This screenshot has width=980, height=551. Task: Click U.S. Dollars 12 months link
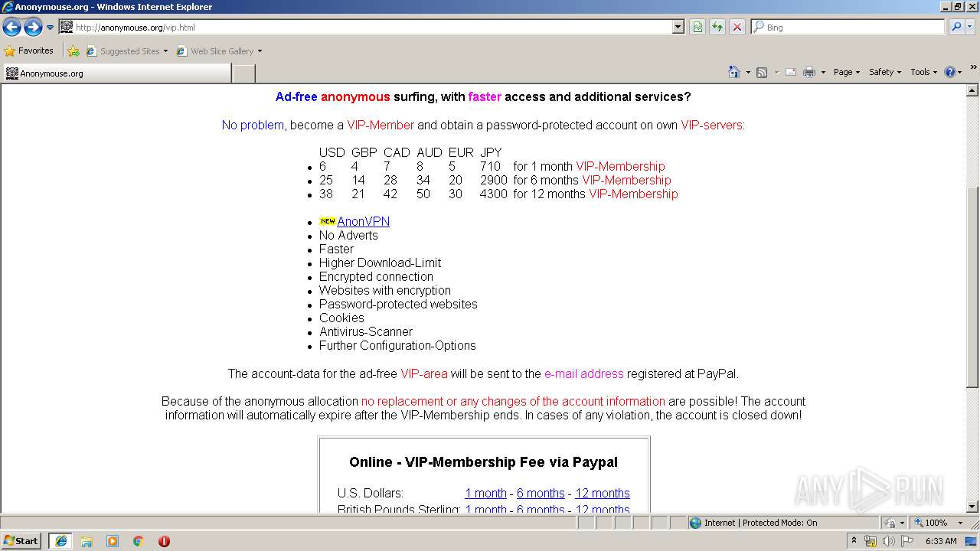click(603, 494)
